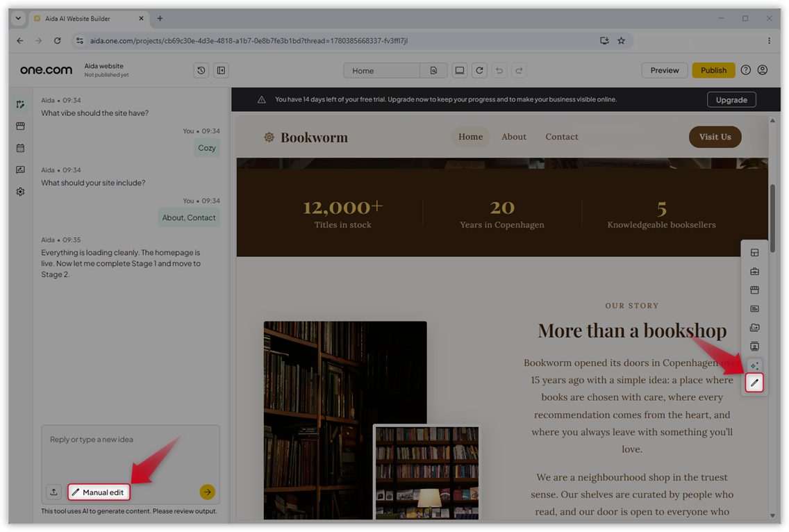This screenshot has height=532, width=789.
Task: Click the Cozy reply bubble
Action: (207, 148)
